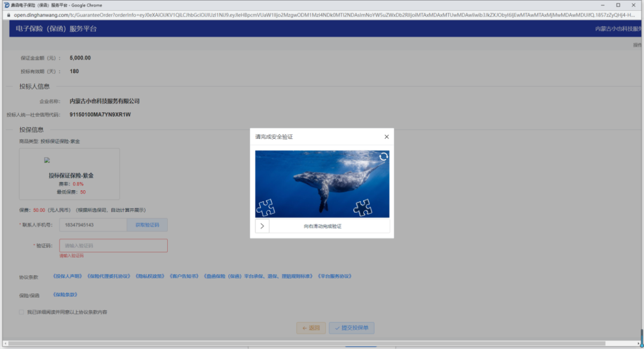Open the '投保人声明' agreement link
The image size is (644, 349).
pos(68,276)
